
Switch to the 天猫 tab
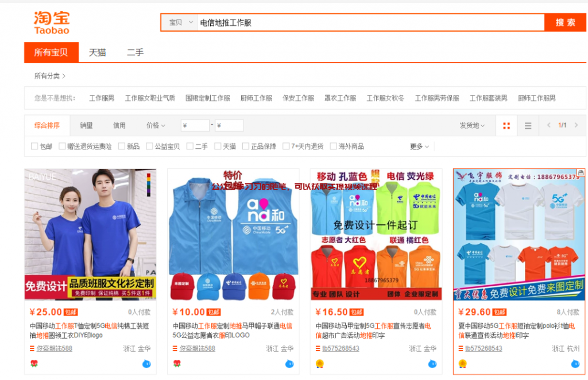click(97, 52)
